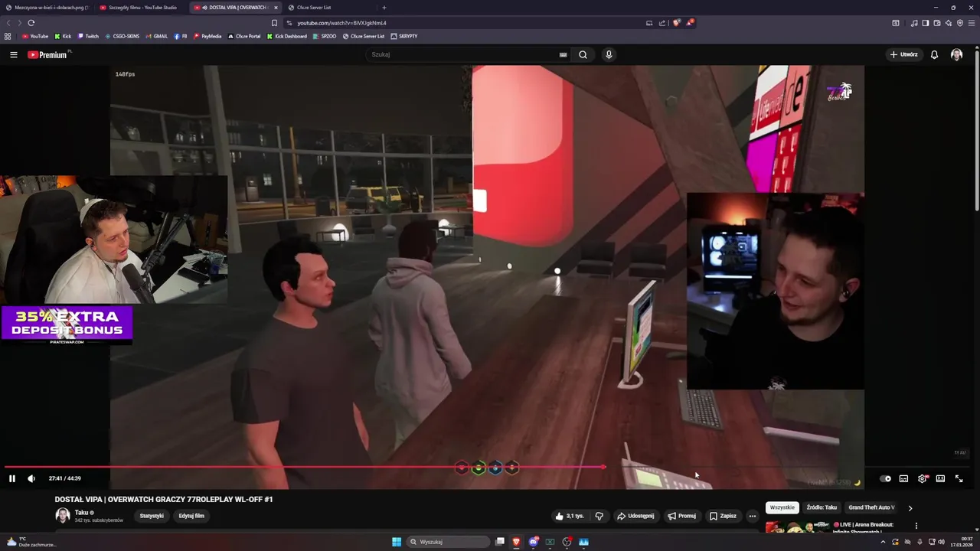Image resolution: width=980 pixels, height=551 pixels.
Task: Dislike the video
Action: tap(599, 516)
